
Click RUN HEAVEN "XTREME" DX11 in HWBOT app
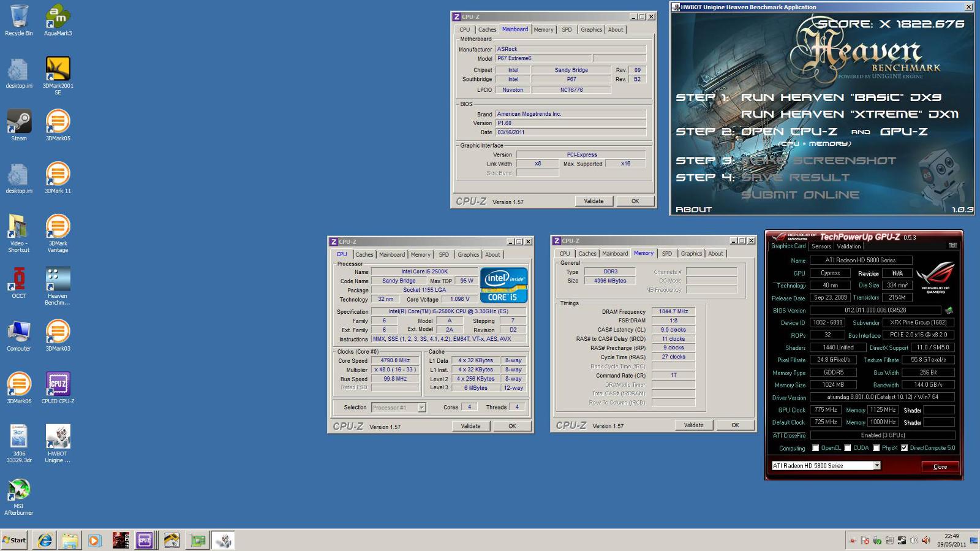(x=850, y=114)
